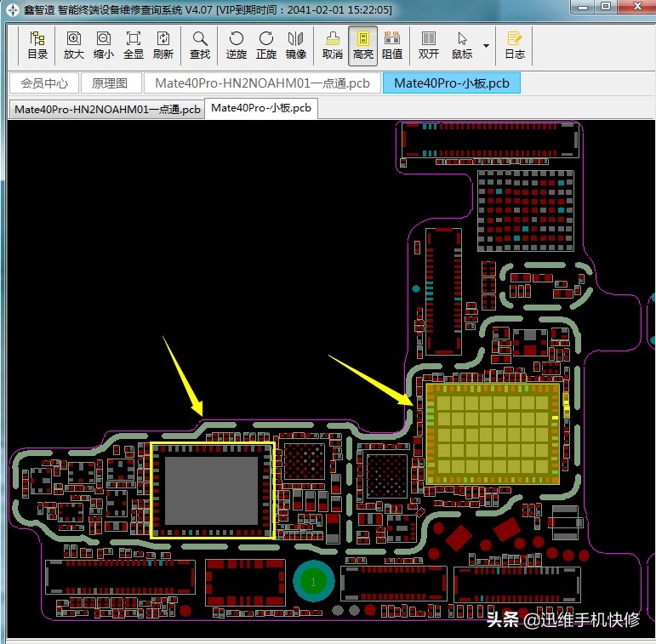Expand the 鼠标 mouse mode dropdown arrow
The image size is (656, 644).
coord(486,45)
